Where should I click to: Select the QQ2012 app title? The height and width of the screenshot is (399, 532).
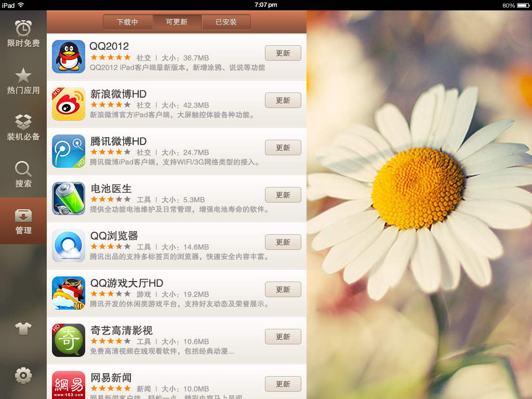tap(109, 46)
